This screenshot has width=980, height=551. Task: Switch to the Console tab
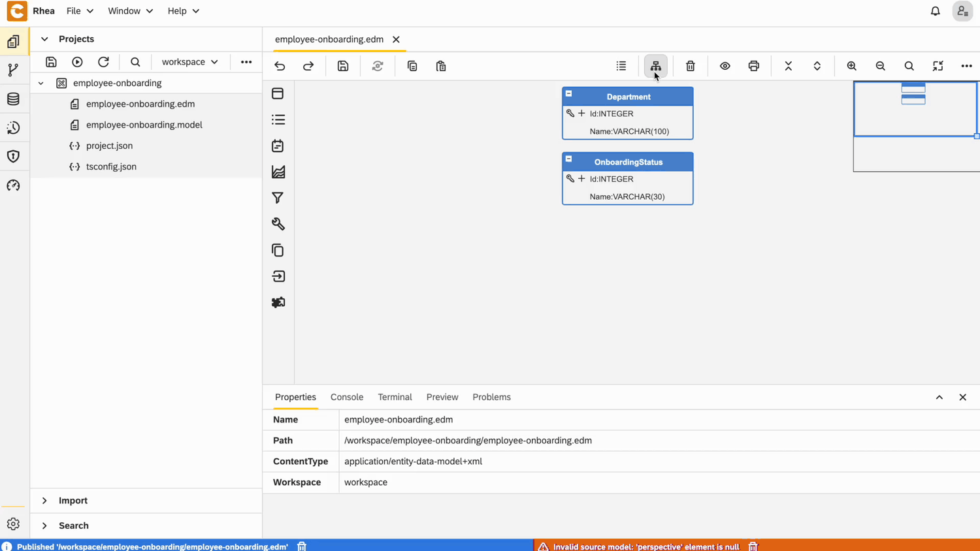point(346,397)
